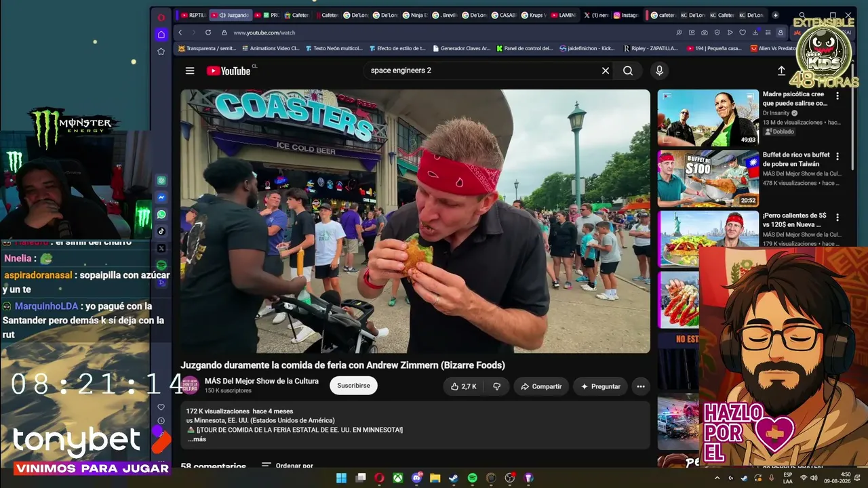Open 'Buffet de rico vs buffet' thumbnail

tap(708, 178)
